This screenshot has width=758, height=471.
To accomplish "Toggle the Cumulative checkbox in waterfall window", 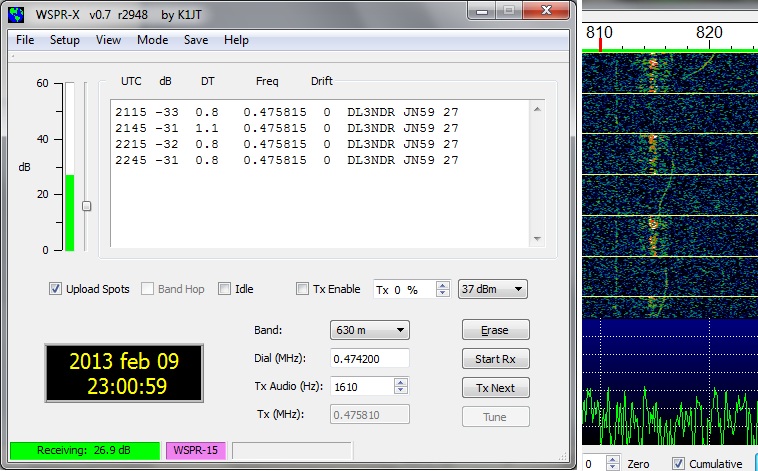I will click(x=678, y=463).
